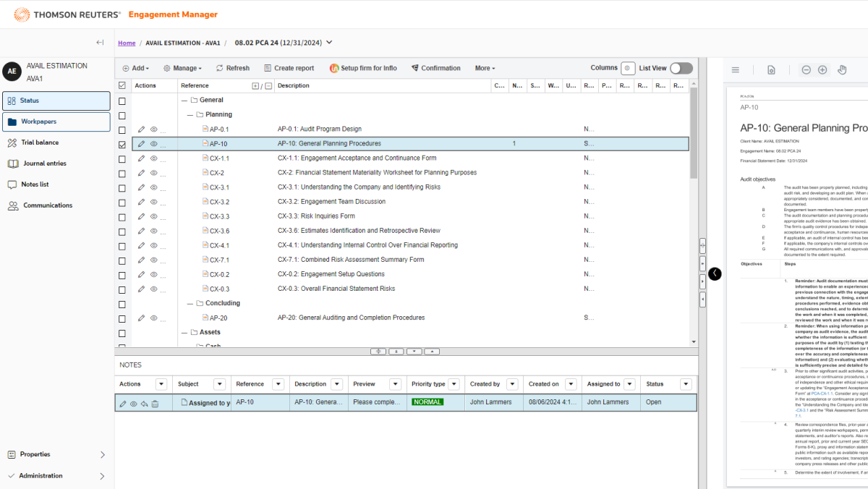The width and height of the screenshot is (868, 489).
Task: Click the pencil edit icon for AP-0.1
Action: pos(142,129)
